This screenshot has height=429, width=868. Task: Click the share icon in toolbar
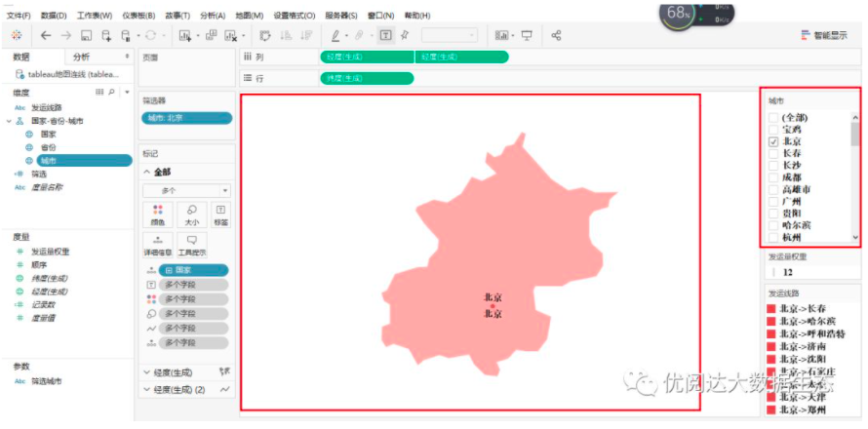coord(556,35)
